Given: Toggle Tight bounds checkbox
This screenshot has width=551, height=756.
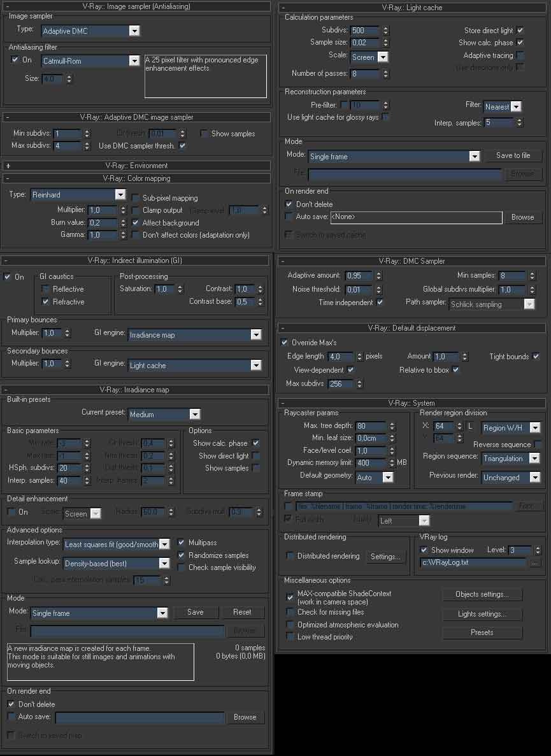Looking at the screenshot, I should pyautogui.click(x=536, y=356).
